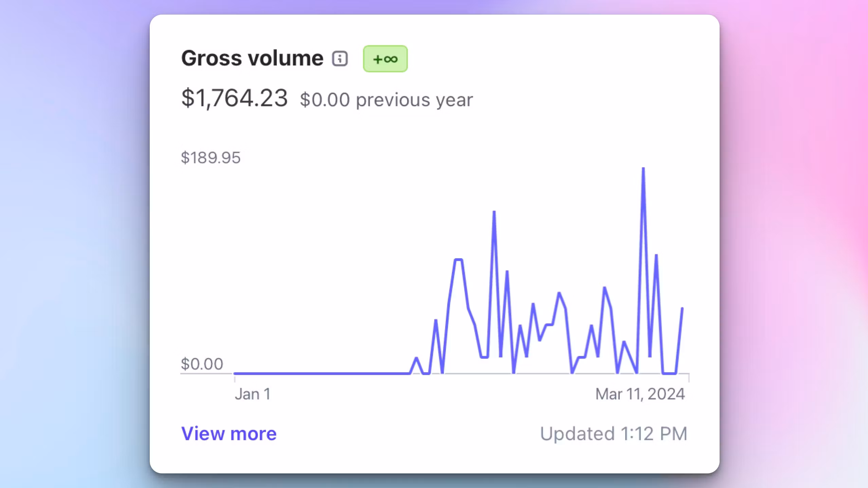Click the Updated 1:12 PM timestamp
The height and width of the screenshot is (488, 868).
click(613, 434)
